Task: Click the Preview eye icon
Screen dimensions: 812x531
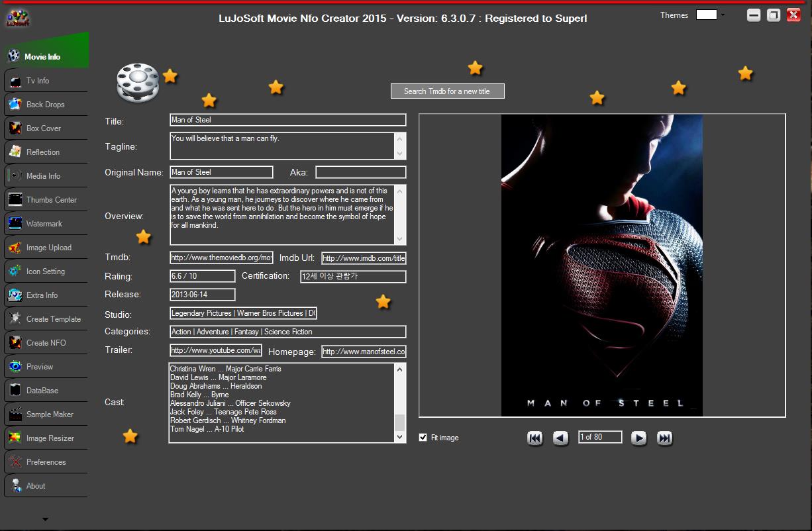Action: coord(15,366)
